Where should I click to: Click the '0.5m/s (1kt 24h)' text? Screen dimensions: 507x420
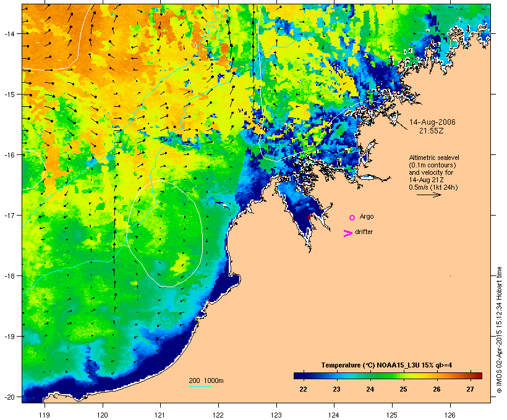pyautogui.click(x=433, y=187)
